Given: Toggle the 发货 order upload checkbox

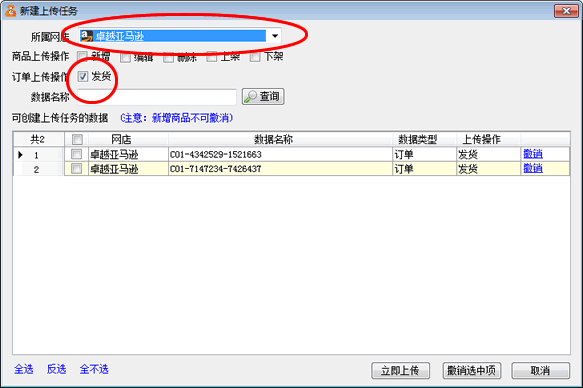Looking at the screenshot, I should [83, 77].
